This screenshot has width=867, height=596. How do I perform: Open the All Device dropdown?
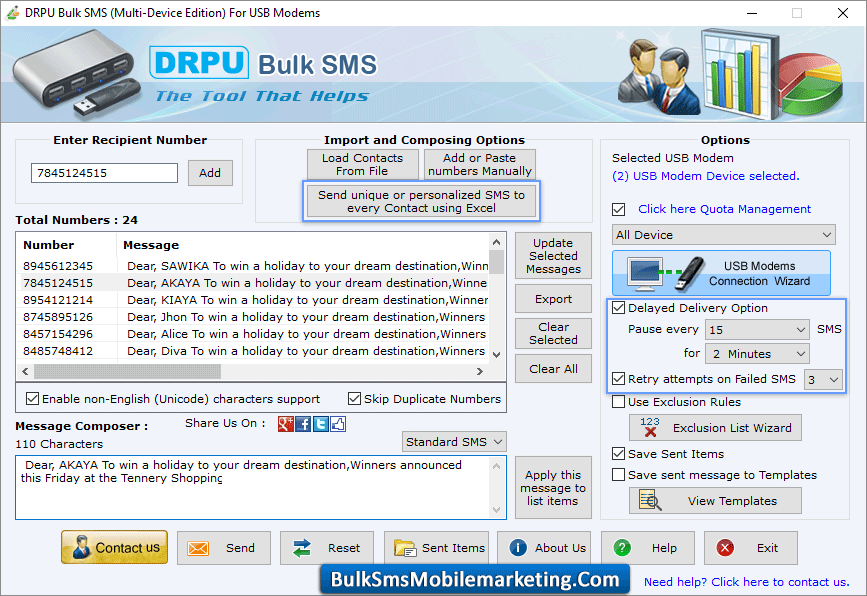coord(723,235)
